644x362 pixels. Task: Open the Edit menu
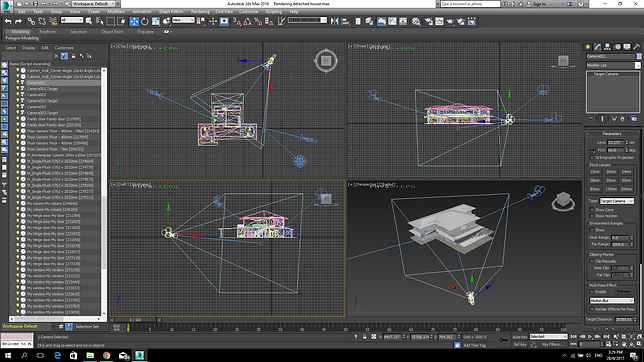click(x=22, y=12)
